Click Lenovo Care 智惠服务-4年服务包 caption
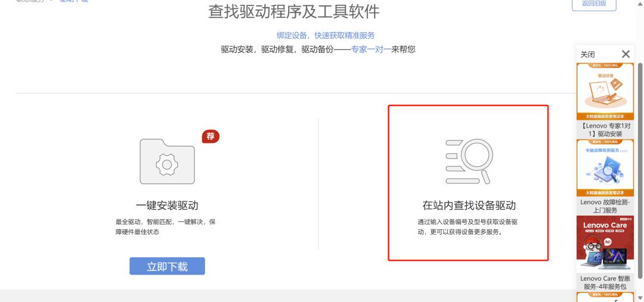Image resolution: width=644 pixels, height=302 pixels. click(x=605, y=282)
